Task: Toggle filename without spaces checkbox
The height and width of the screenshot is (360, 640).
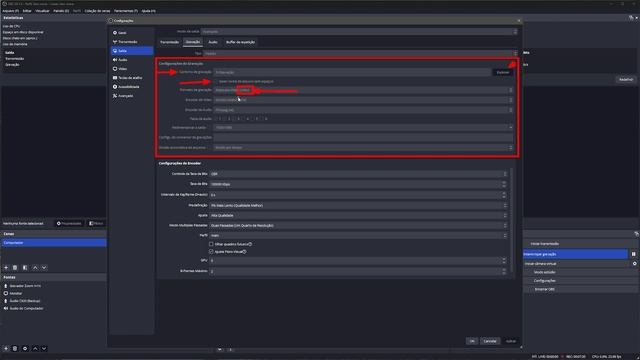Action: (x=216, y=81)
